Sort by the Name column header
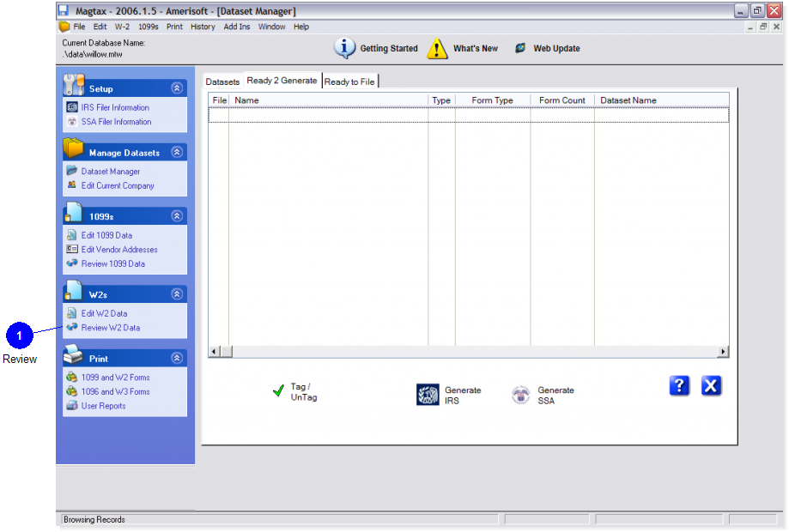Viewport: 789px width, 532px height. coord(328,100)
